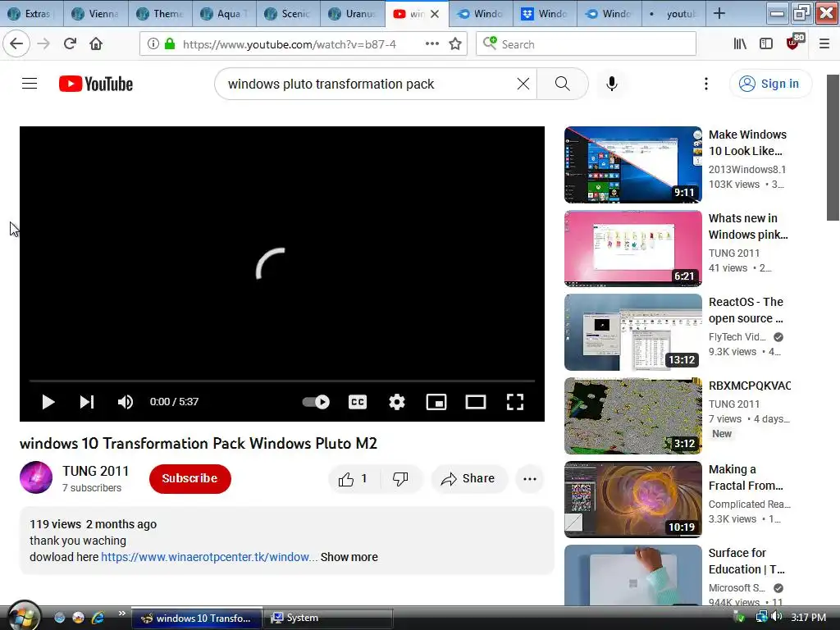The height and width of the screenshot is (630, 840).
Task: Switch to theater mode
Action: (x=476, y=402)
